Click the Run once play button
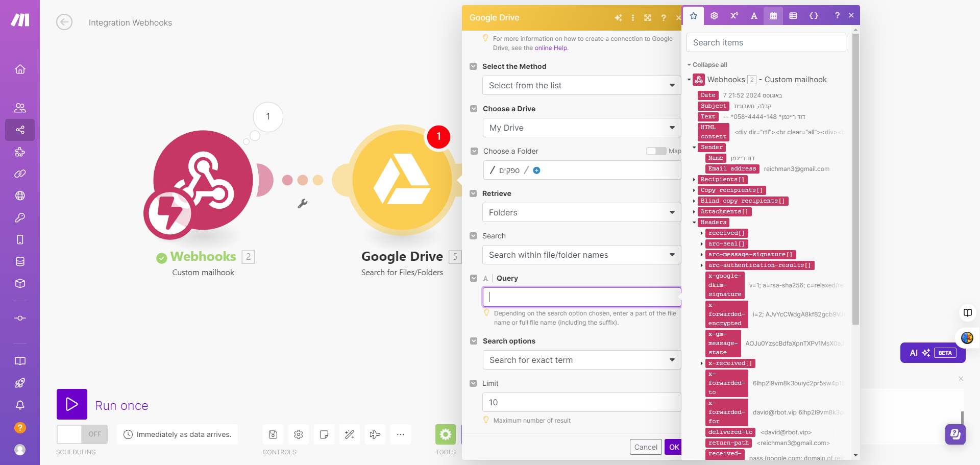The height and width of the screenshot is (465, 980). coord(72,404)
